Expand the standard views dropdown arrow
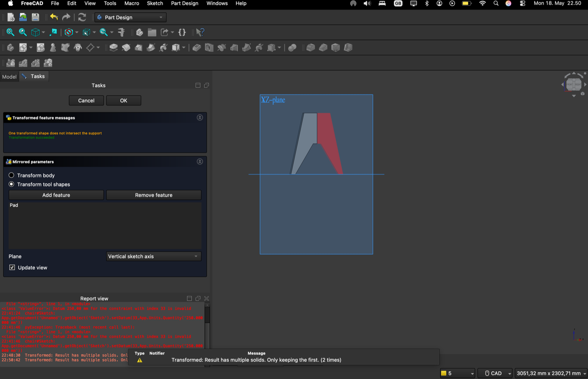The width and height of the screenshot is (588, 379). tap(43, 32)
